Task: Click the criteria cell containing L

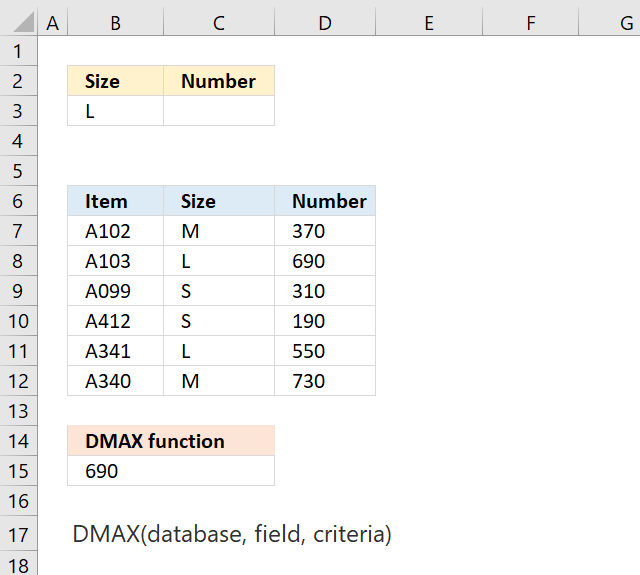Action: (x=116, y=111)
